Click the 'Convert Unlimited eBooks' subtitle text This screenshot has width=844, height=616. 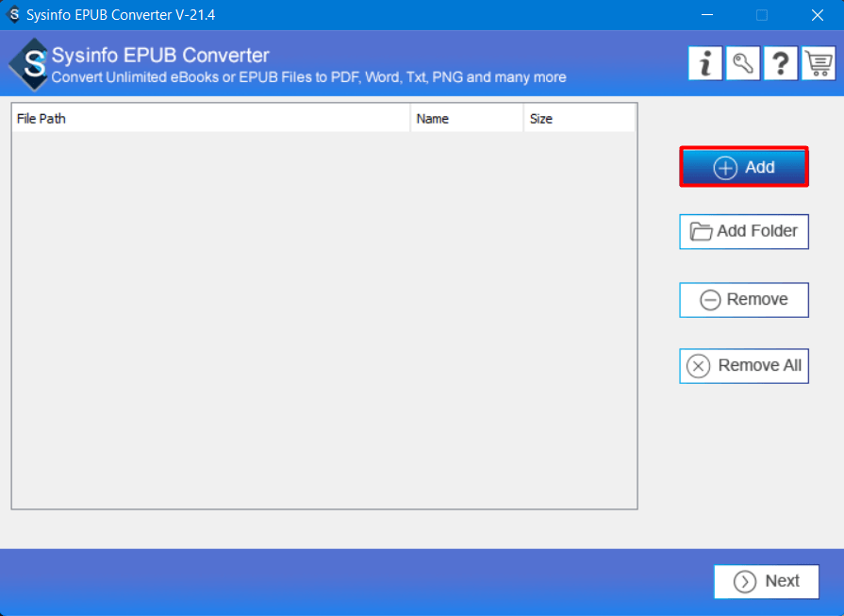pos(309,77)
